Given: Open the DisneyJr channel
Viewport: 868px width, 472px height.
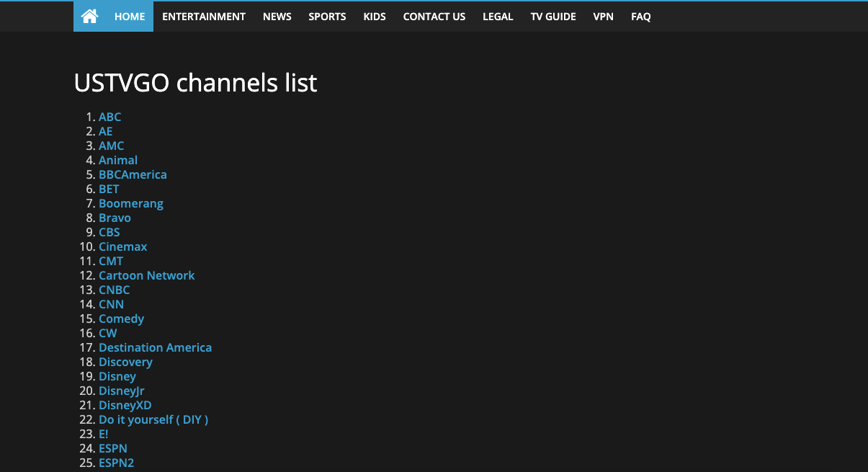Looking at the screenshot, I should [x=122, y=391].
